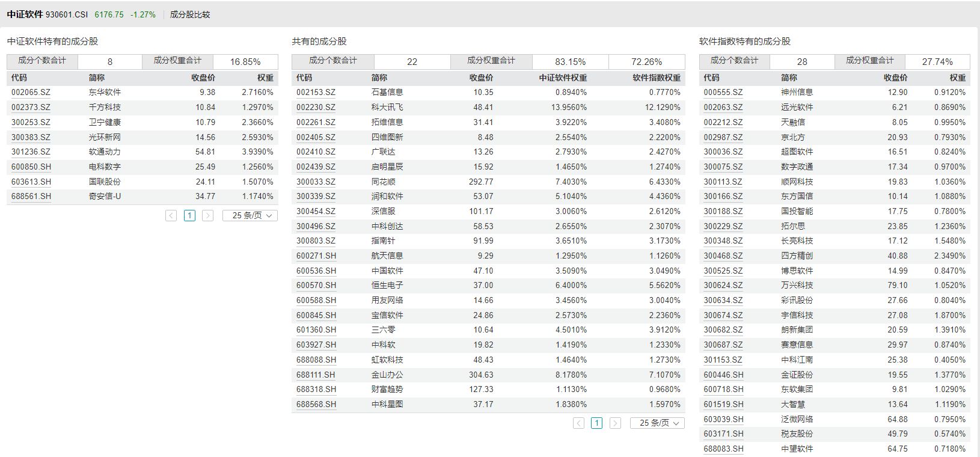Viewport: 980px width, 457px height.
Task: Open stock code 688083.SH link
Action: [x=724, y=449]
